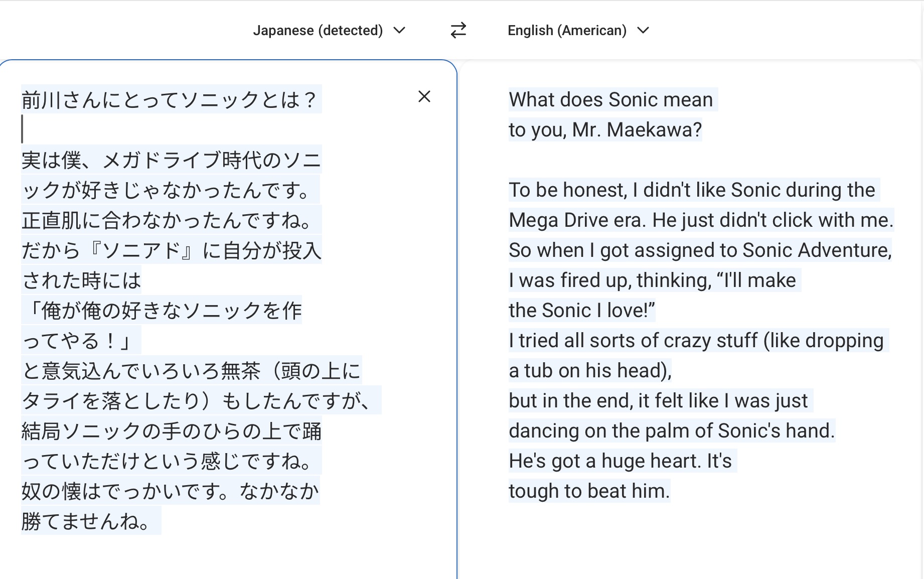Click the source text '奴の懐はでっかいです。なかなか'

pyautogui.click(x=171, y=491)
